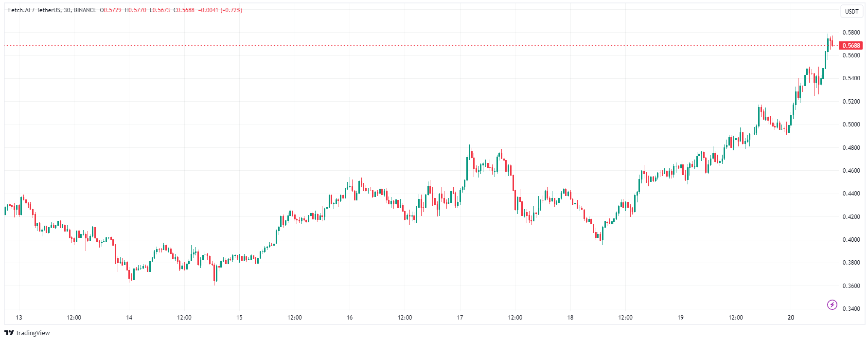Screen dimensions: 868x340
Task: Click the -0.0041 (-0.72%) change value
Action: 220,10
